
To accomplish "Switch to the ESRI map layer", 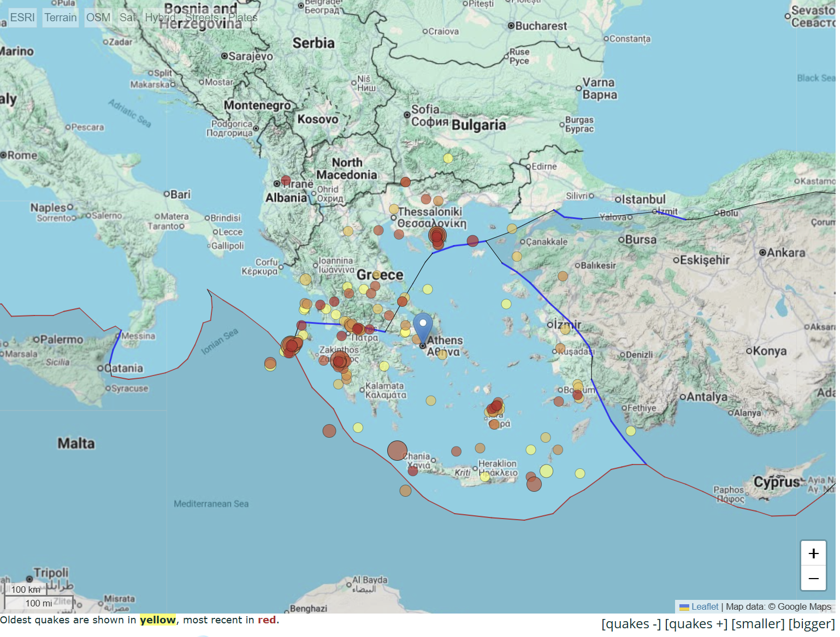I will (22, 17).
